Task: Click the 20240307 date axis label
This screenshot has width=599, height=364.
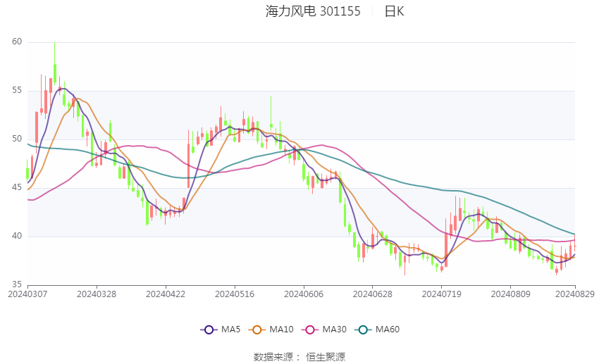Action: [x=27, y=294]
